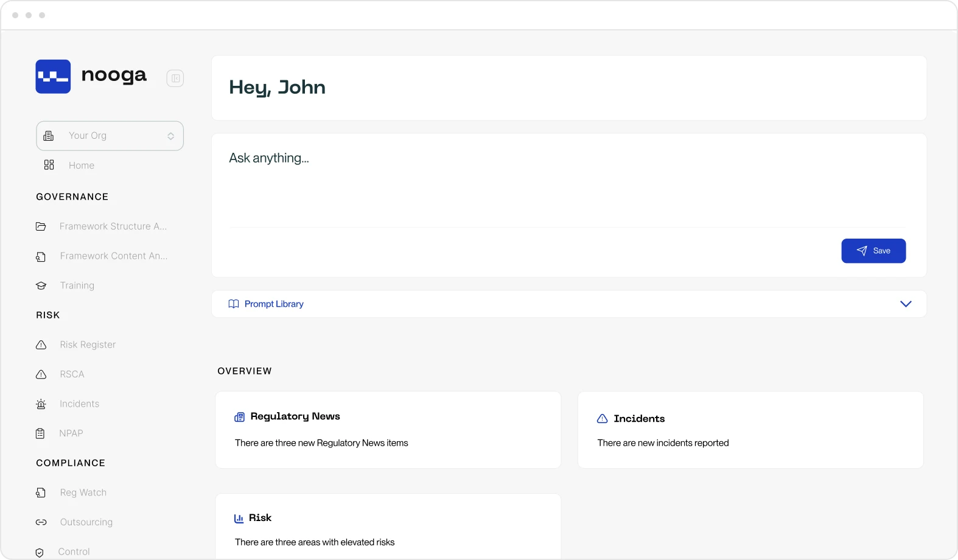The image size is (958, 560).
Task: Open Control page
Action: point(74,551)
